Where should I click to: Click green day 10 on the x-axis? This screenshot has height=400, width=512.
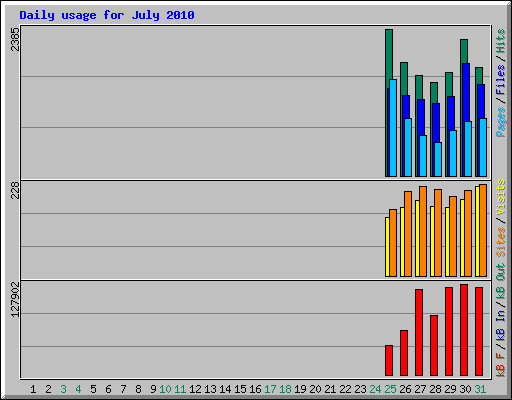[x=165, y=389]
